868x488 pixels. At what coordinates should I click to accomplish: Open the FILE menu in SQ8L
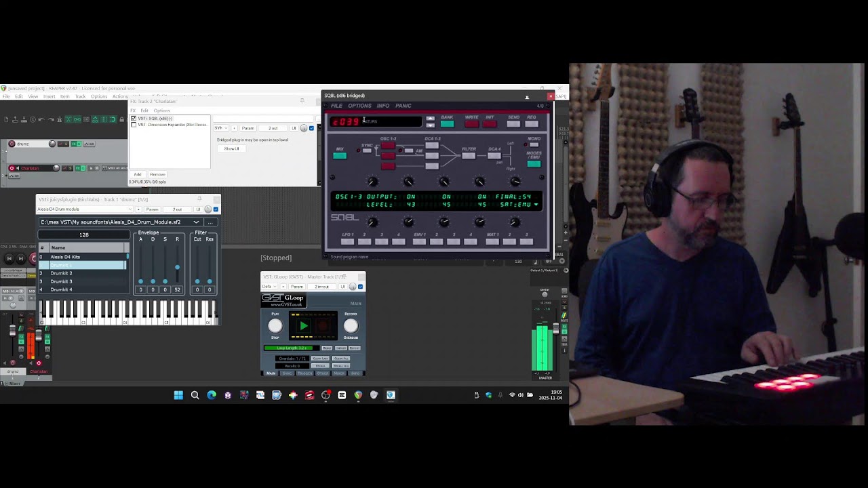[336, 106]
